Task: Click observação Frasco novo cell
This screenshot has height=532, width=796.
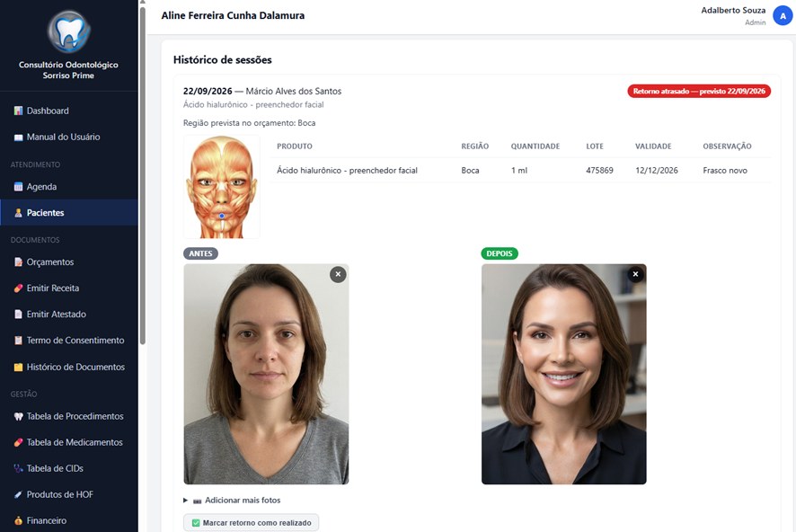Action: pyautogui.click(x=725, y=171)
